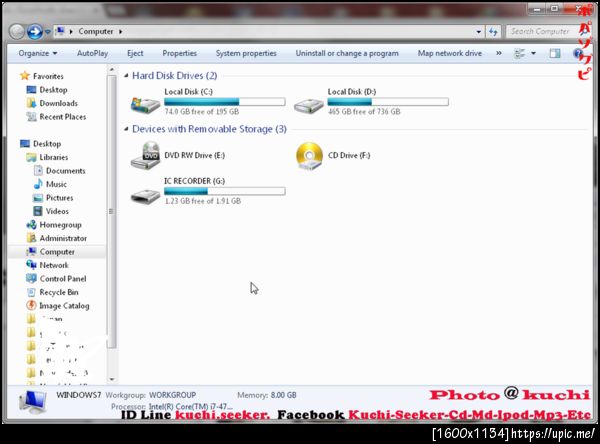Click the WINDOWS7 computer name in details pane

coord(78,395)
